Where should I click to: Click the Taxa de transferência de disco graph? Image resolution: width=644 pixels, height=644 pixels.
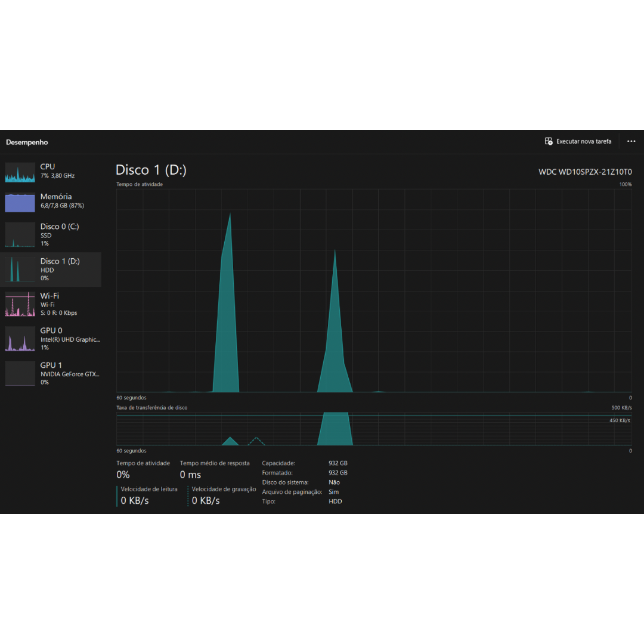pos(374,429)
